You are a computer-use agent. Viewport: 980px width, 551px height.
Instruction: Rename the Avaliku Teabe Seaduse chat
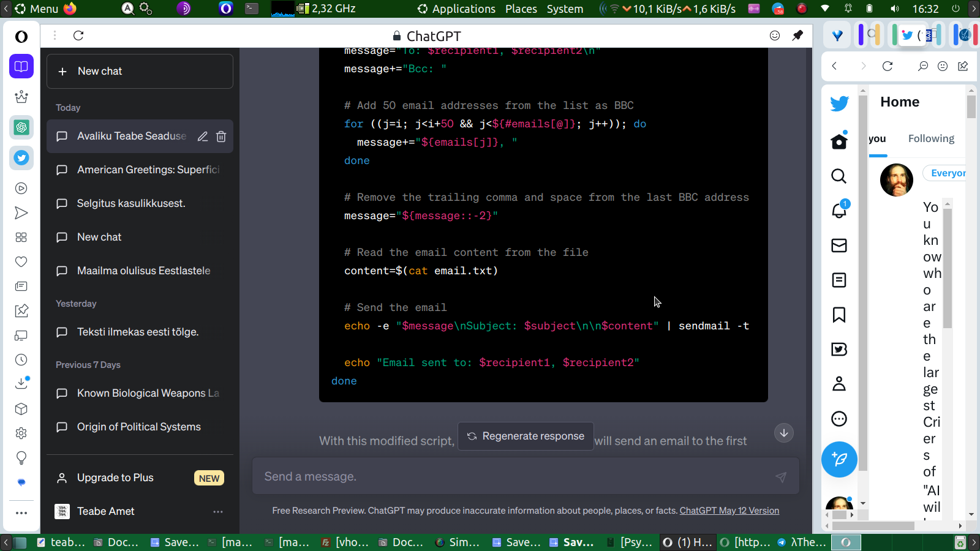203,137
